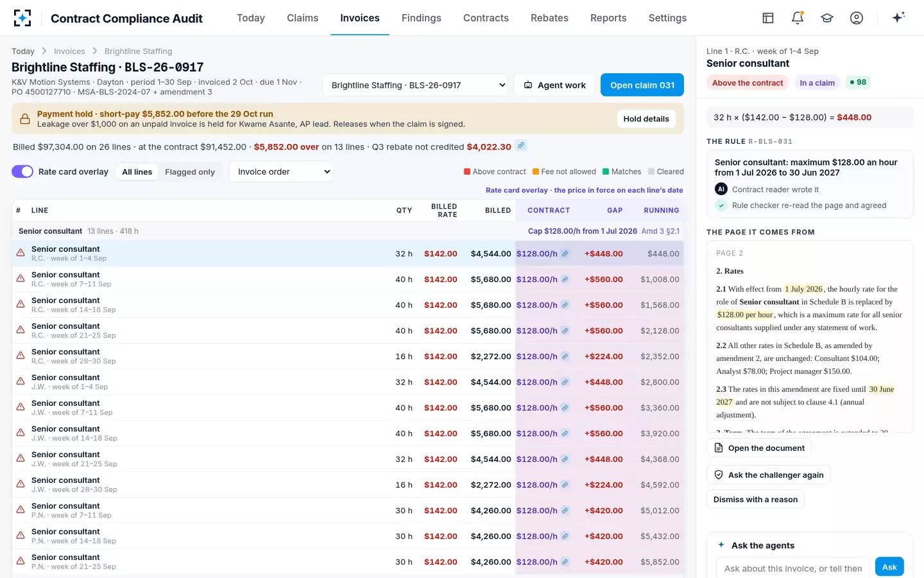Click the Open claim 031 button

(x=642, y=85)
